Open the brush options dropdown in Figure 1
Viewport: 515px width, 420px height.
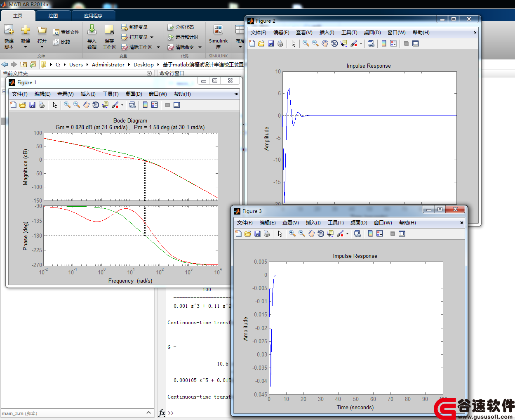pos(122,105)
